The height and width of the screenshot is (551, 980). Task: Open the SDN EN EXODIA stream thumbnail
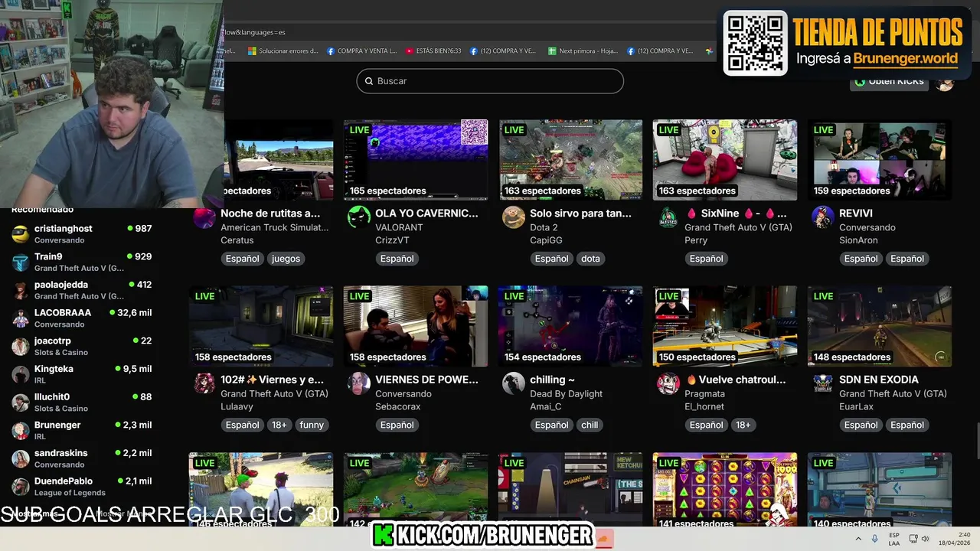click(880, 326)
